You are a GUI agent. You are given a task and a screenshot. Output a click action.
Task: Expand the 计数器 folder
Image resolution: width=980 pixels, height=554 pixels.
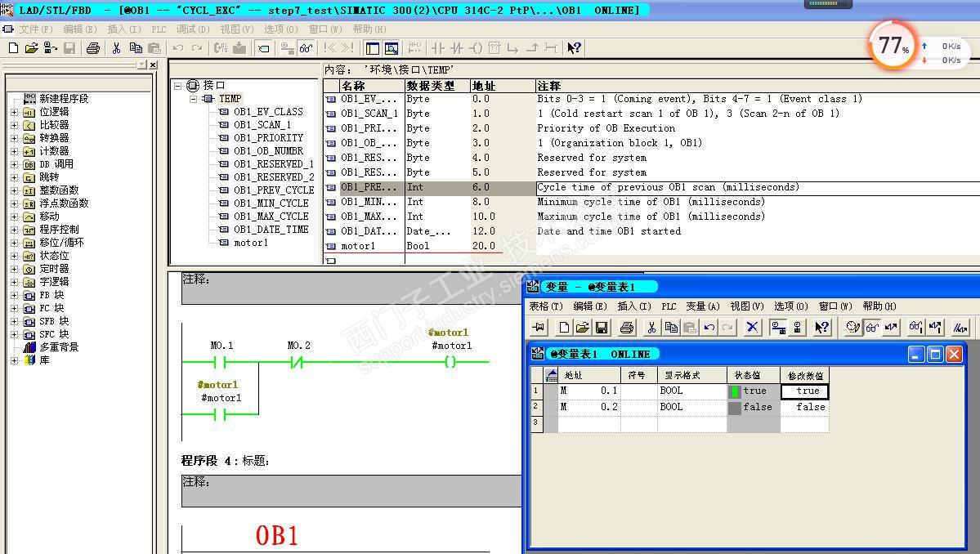coord(15,151)
